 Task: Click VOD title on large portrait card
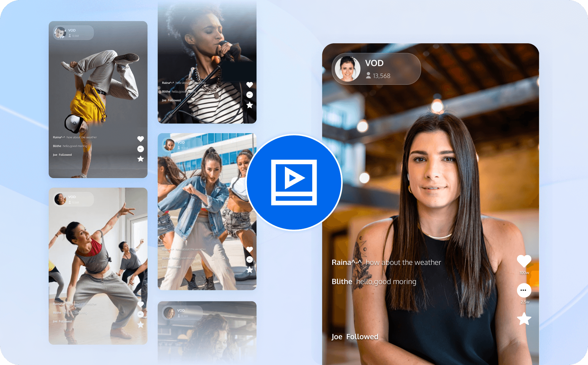[x=374, y=63]
